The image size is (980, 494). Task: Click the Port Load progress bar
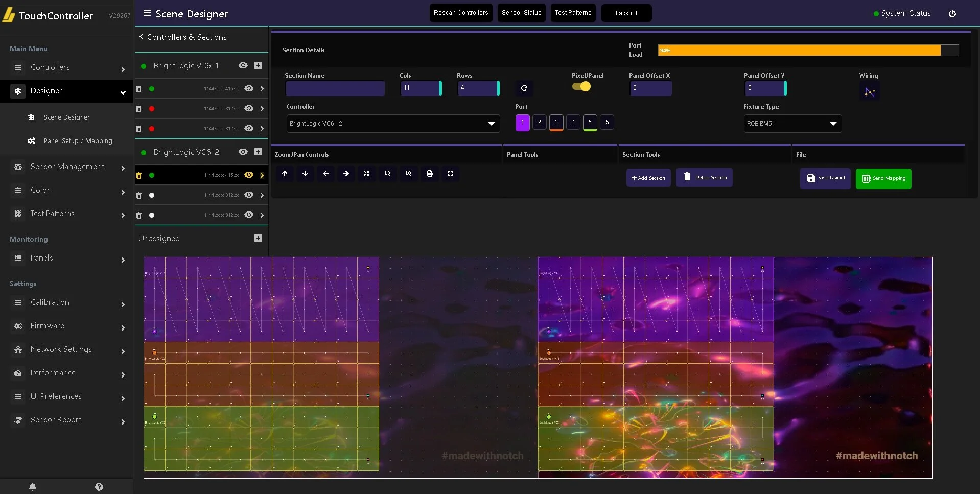click(x=807, y=50)
